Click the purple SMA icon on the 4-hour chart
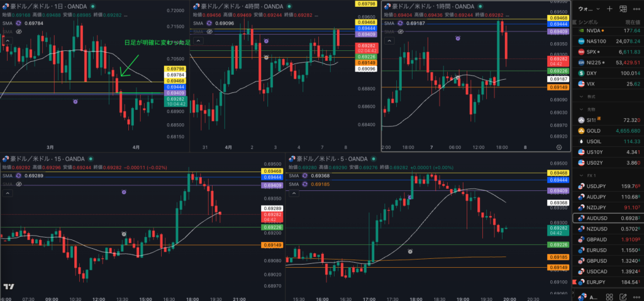The width and height of the screenshot is (644, 301). pos(209,23)
